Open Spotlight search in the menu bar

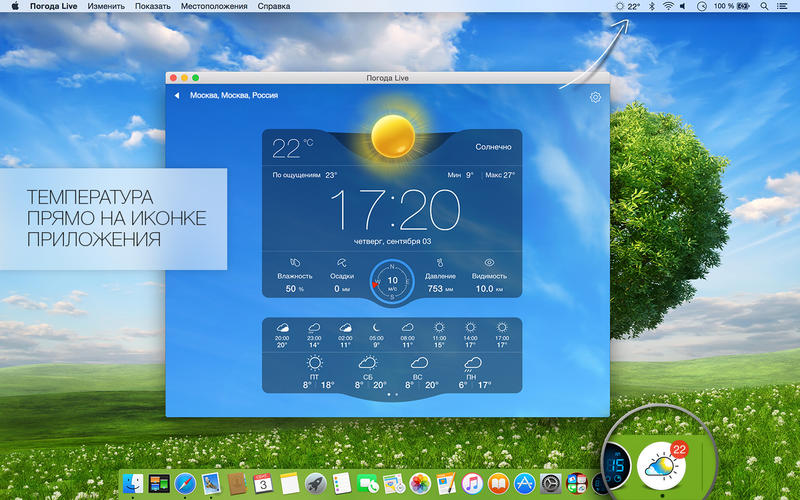764,6
